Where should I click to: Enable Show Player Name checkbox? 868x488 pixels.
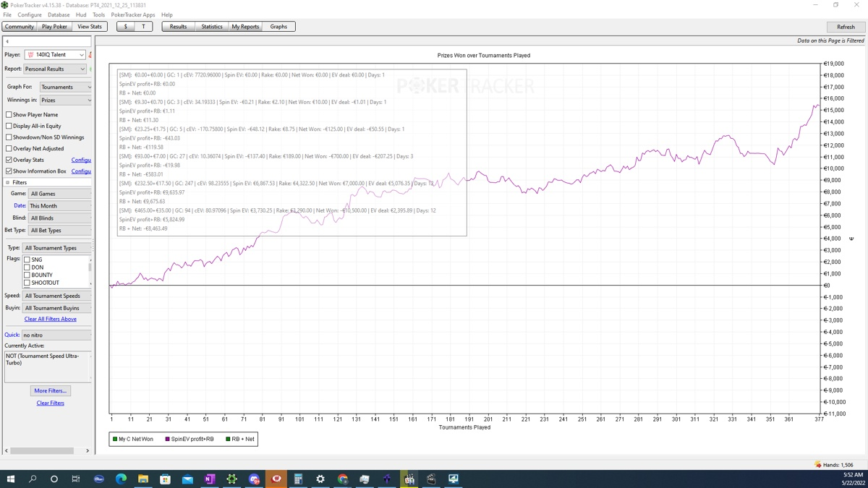coord(9,114)
